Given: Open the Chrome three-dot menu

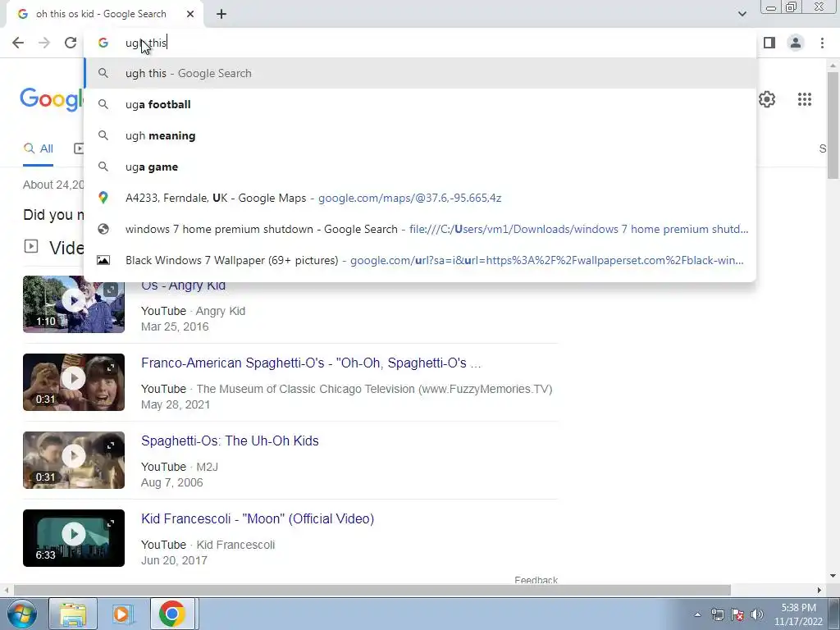Looking at the screenshot, I should (822, 43).
